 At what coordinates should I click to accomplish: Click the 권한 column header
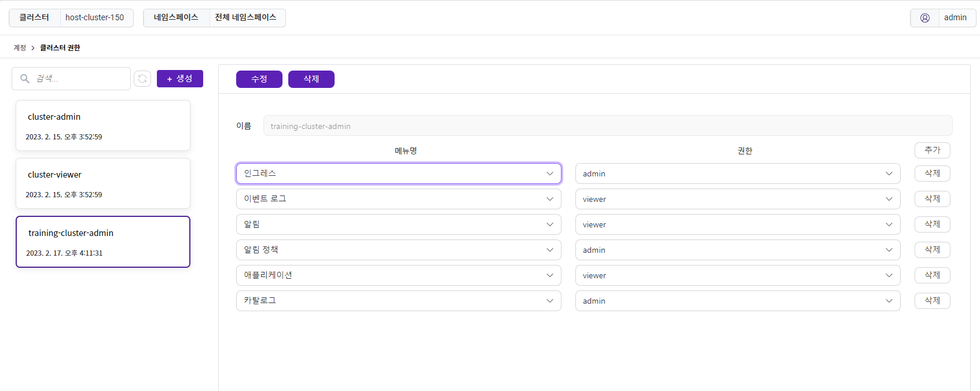click(x=745, y=151)
